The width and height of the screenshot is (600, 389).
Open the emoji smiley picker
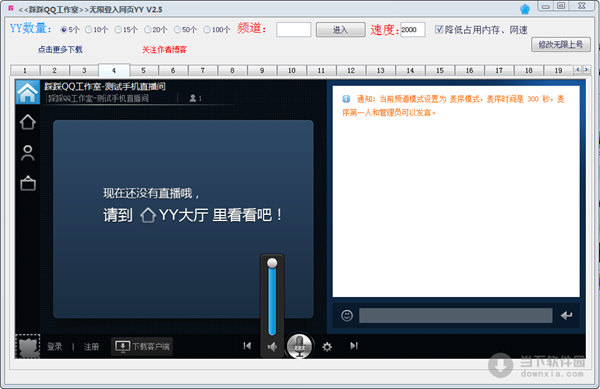point(347,316)
